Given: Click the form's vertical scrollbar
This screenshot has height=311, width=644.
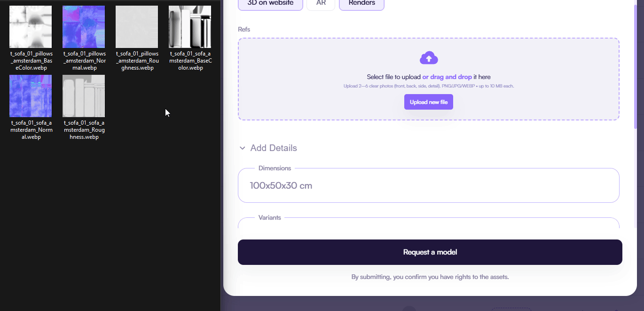Looking at the screenshot, I should point(636,66).
